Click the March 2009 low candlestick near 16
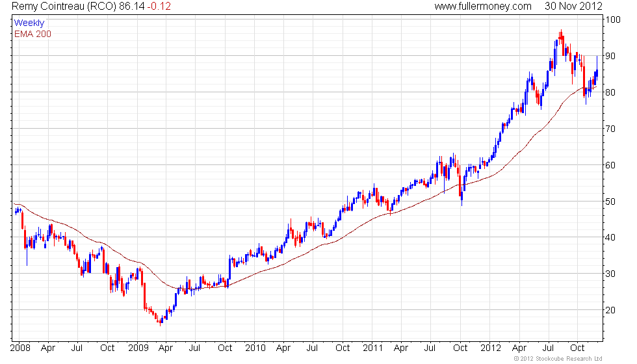The image size is (637, 364). pyautogui.click(x=160, y=321)
